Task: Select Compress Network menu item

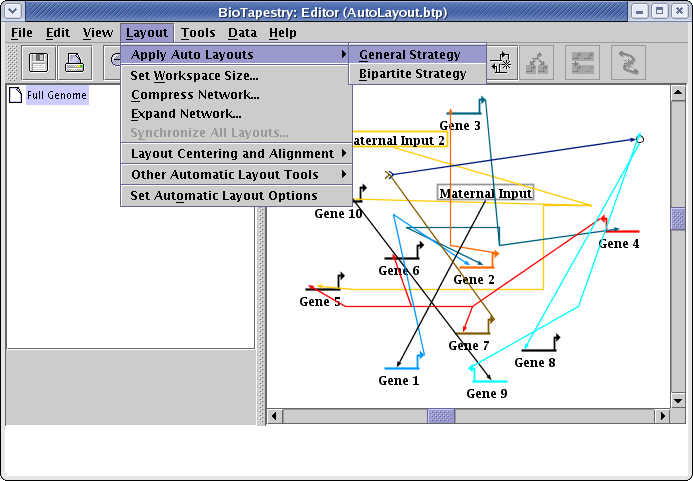Action: tap(195, 95)
